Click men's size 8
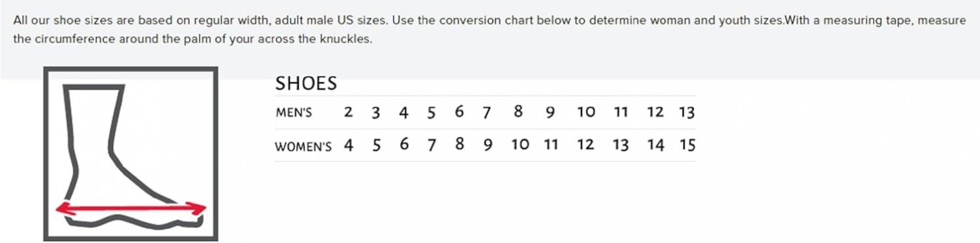 coord(518,112)
